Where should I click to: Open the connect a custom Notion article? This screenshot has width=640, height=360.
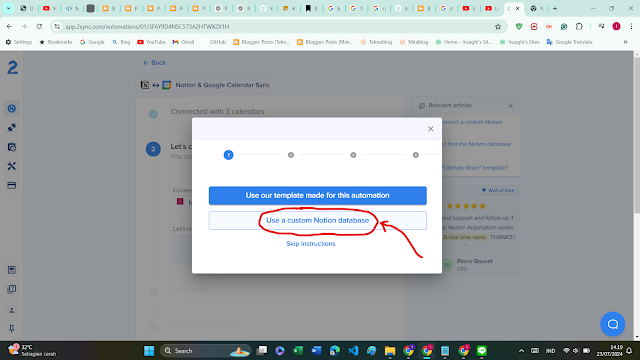point(471,122)
